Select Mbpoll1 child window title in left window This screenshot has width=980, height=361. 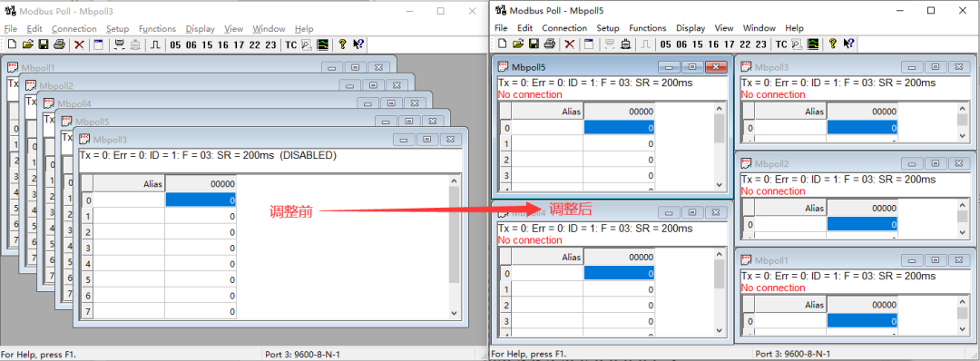point(38,67)
